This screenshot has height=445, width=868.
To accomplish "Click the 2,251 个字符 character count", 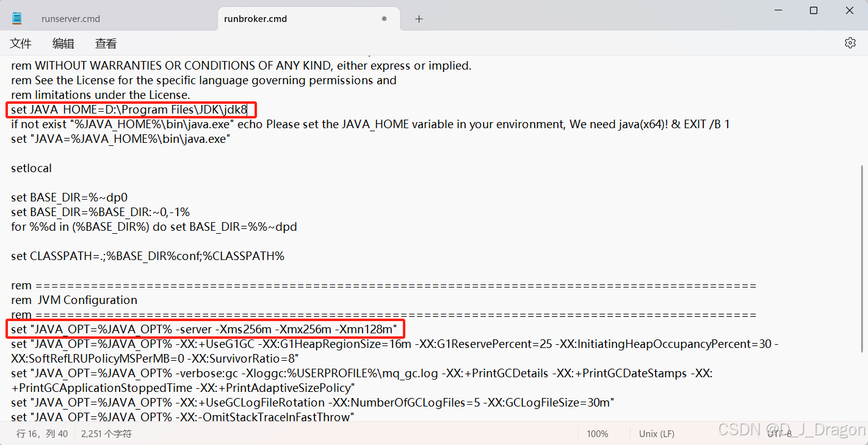I will 106,434.
